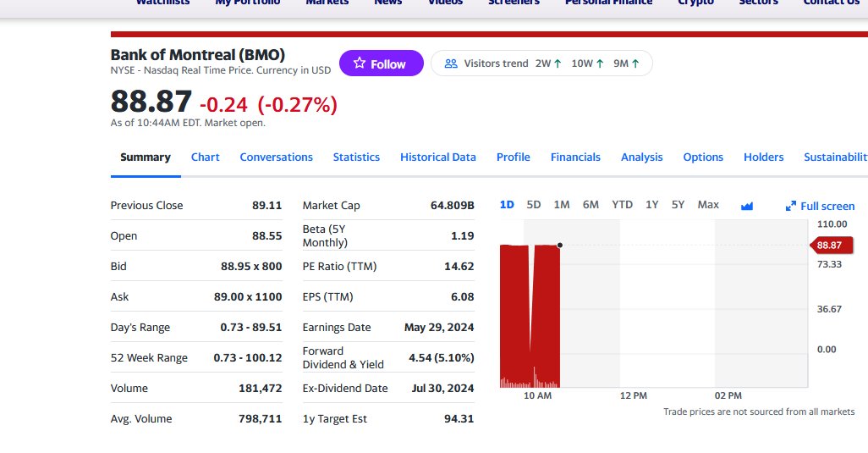
Task: Select the YTD chart range
Action: tap(622, 205)
